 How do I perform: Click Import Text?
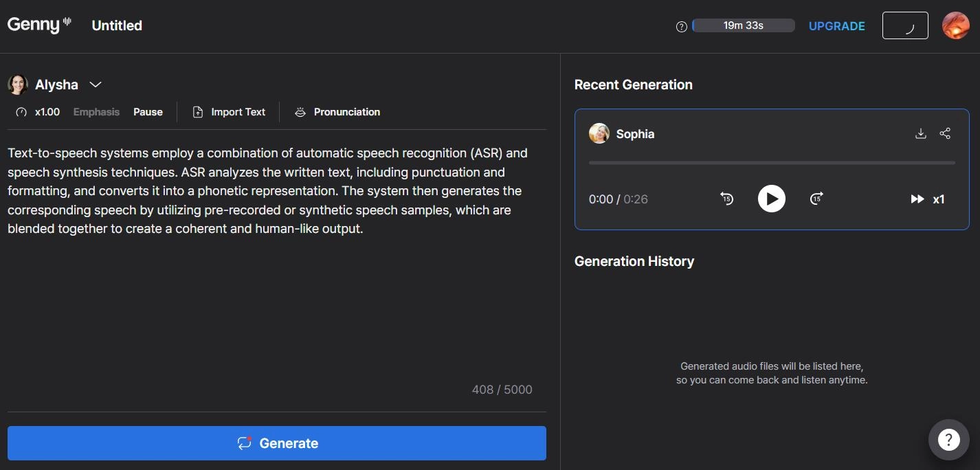[x=229, y=112]
